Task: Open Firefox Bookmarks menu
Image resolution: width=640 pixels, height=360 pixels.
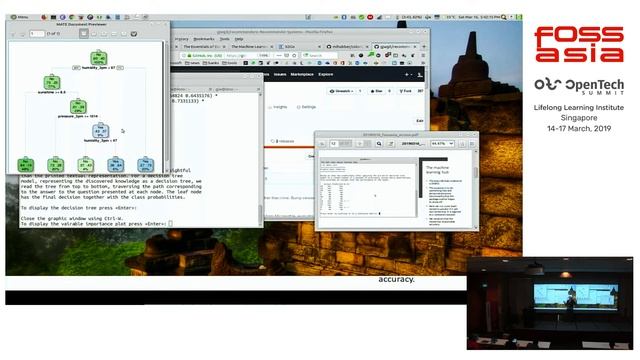Action: point(204,39)
